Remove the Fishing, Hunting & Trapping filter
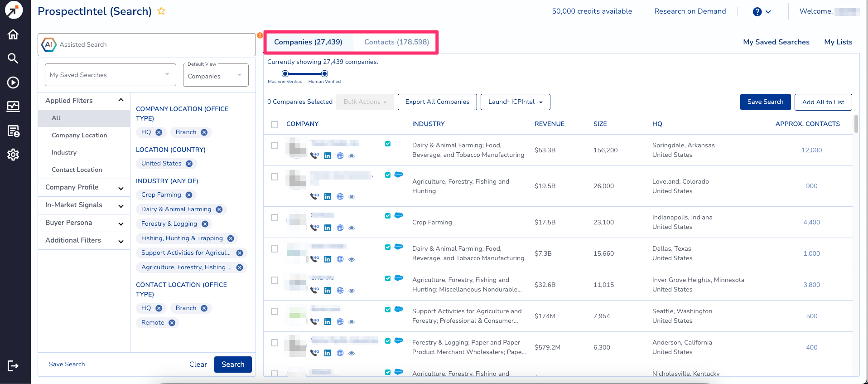Image resolution: width=868 pixels, height=384 pixels. [x=231, y=238]
